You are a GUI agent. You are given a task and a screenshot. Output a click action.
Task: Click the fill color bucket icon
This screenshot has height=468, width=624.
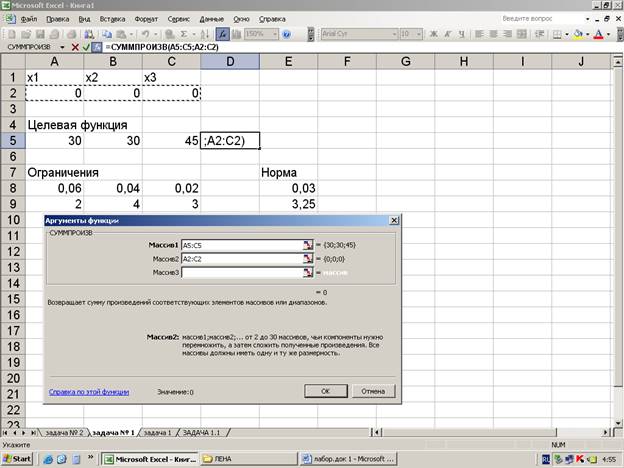[x=578, y=34]
